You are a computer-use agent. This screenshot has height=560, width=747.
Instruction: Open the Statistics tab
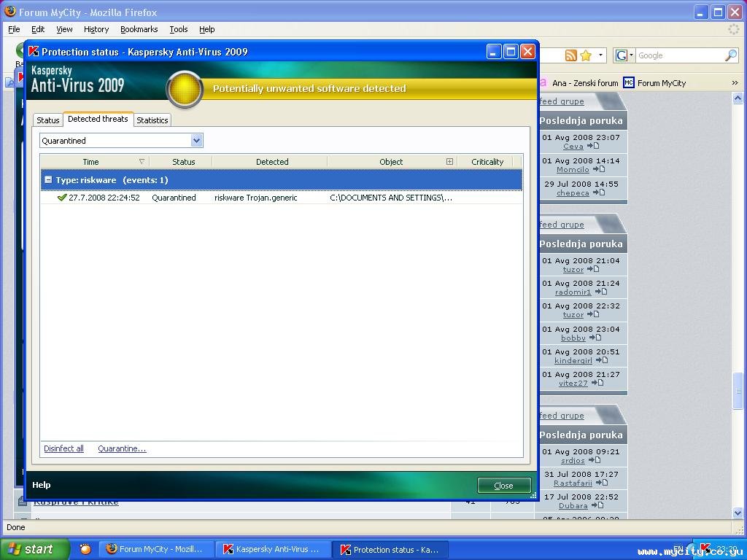pos(152,120)
